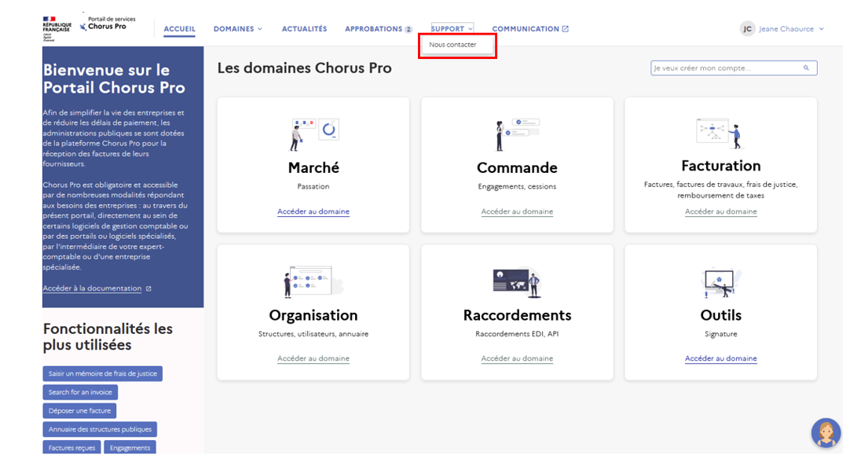Expand the Domaines dropdown menu

(x=238, y=29)
